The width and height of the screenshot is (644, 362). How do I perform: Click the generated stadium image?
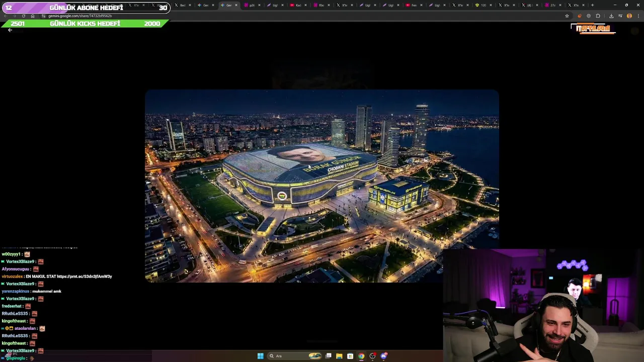pos(322,186)
